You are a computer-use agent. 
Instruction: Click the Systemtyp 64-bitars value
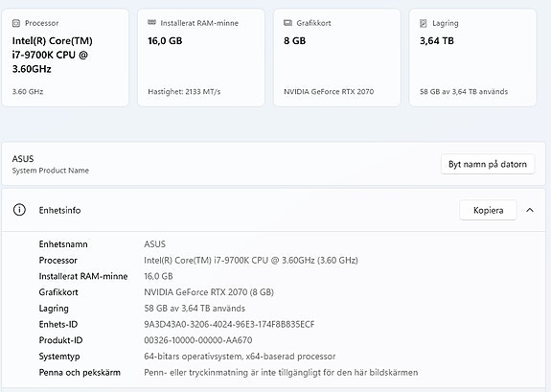tap(240, 357)
